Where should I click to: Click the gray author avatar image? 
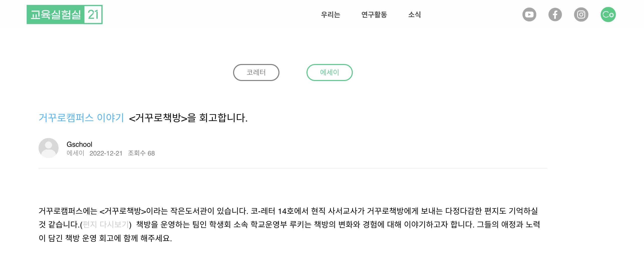click(x=48, y=148)
